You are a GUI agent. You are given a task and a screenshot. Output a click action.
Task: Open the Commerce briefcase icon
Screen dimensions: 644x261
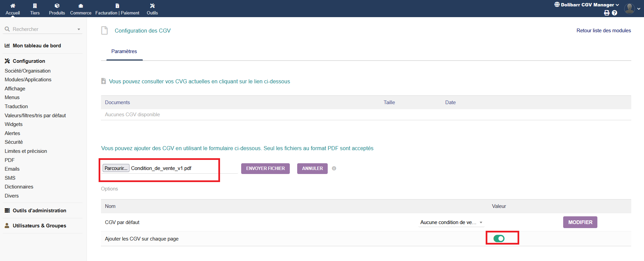80,6
